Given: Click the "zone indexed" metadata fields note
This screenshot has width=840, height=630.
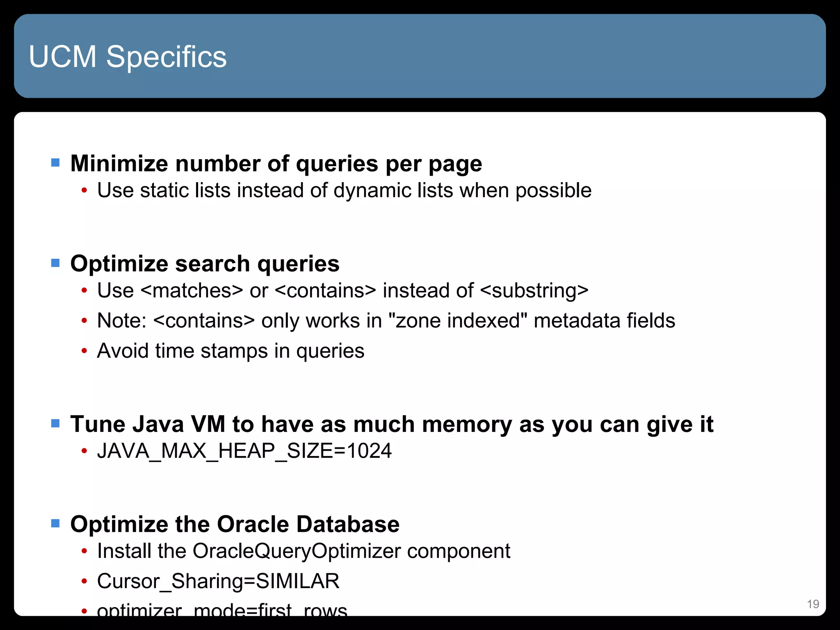Looking at the screenshot, I should [386, 320].
